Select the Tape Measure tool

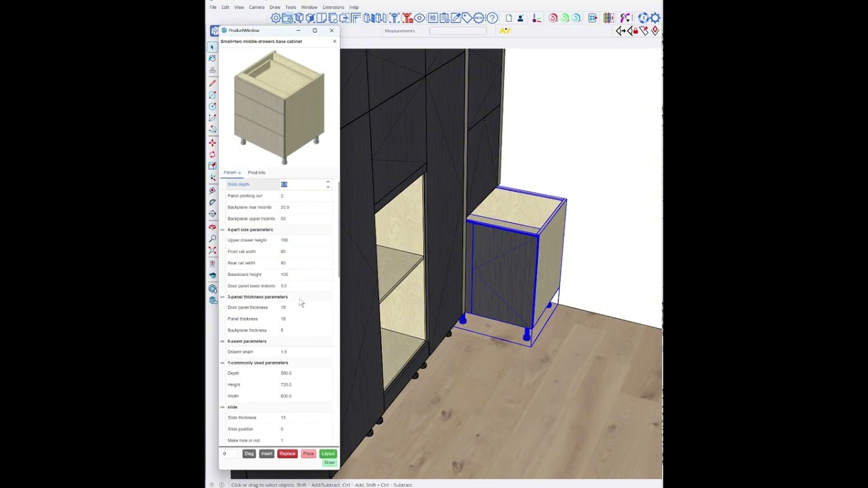[x=212, y=190]
